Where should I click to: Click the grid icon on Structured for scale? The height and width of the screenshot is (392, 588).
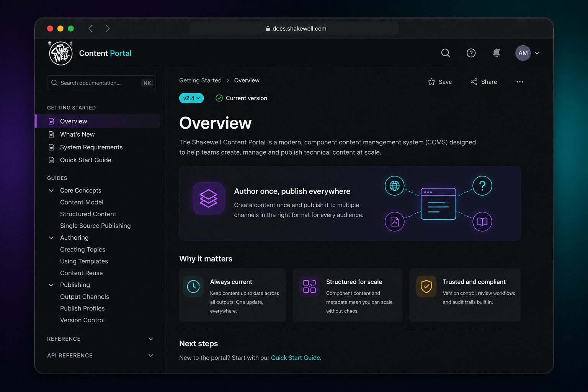click(x=309, y=286)
